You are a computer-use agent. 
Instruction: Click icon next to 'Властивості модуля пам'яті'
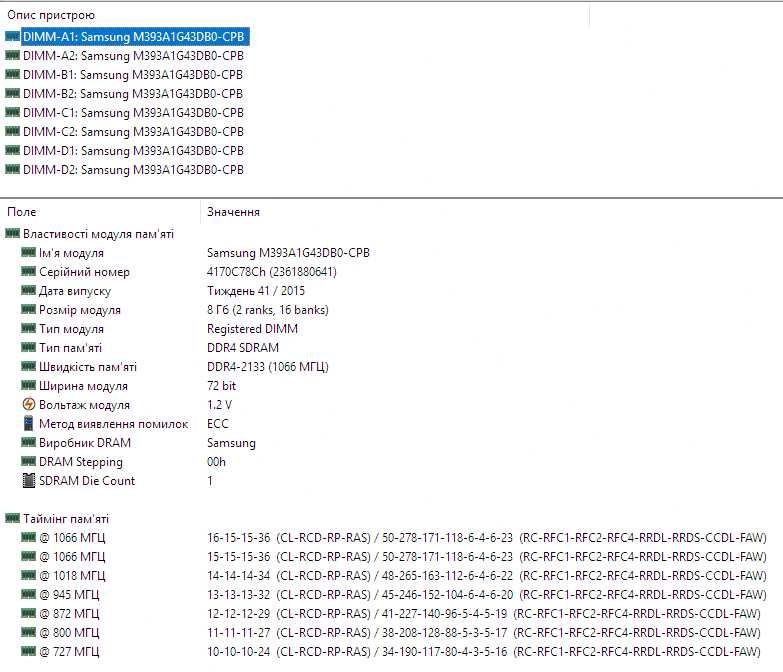(12, 233)
